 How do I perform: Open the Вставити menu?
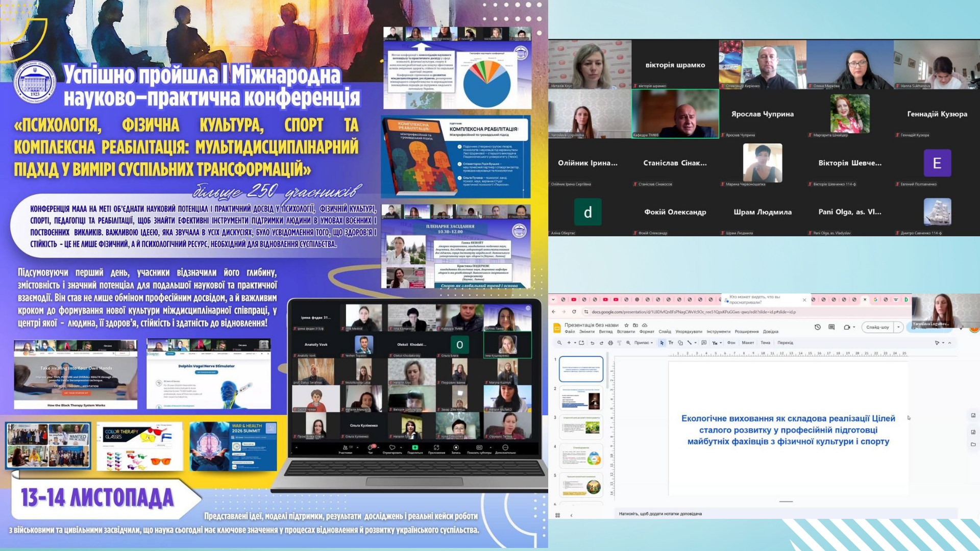(x=626, y=332)
